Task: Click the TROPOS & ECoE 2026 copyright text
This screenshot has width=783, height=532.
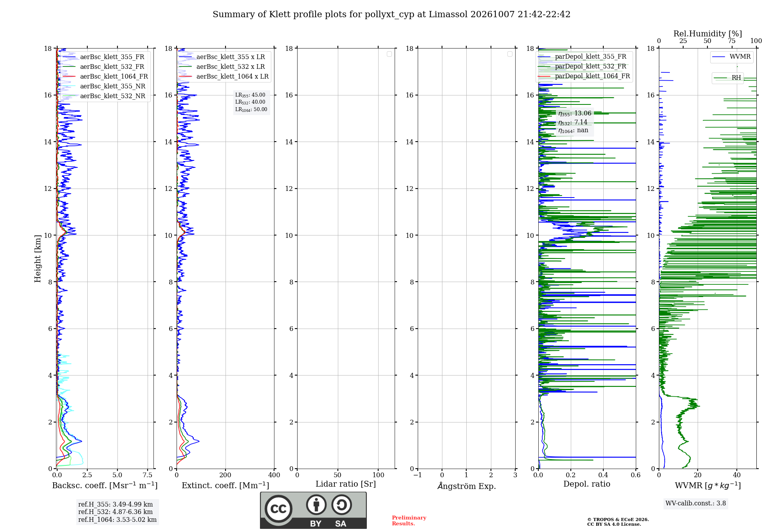Action: (x=618, y=520)
